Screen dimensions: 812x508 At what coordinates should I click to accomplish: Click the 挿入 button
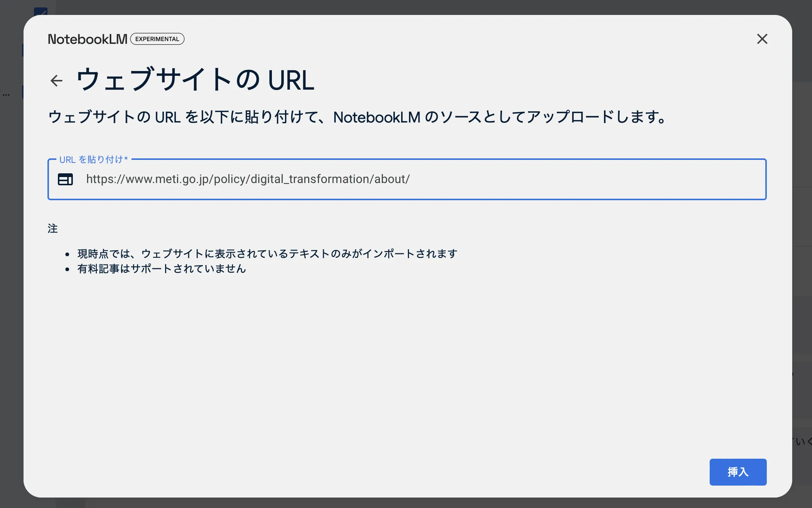click(x=738, y=472)
